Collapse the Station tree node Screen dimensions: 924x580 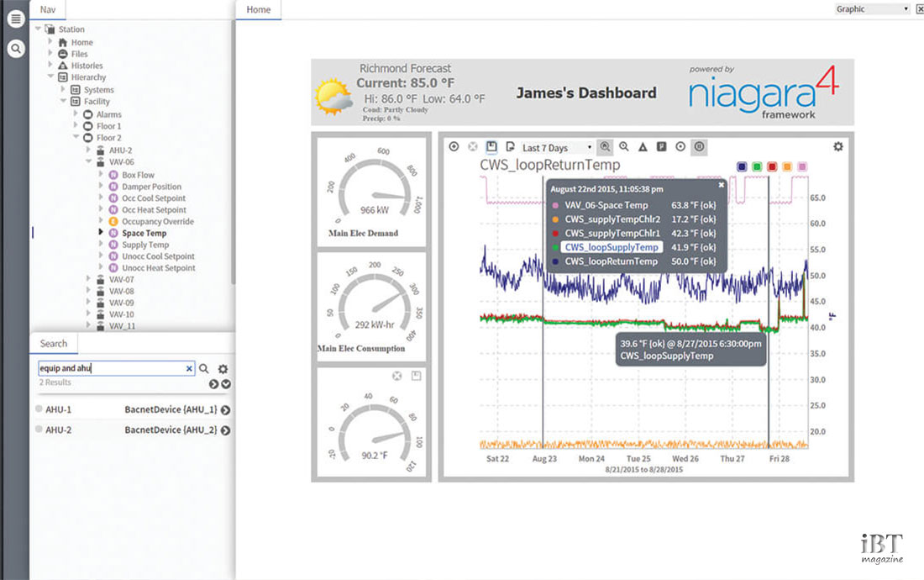38,29
